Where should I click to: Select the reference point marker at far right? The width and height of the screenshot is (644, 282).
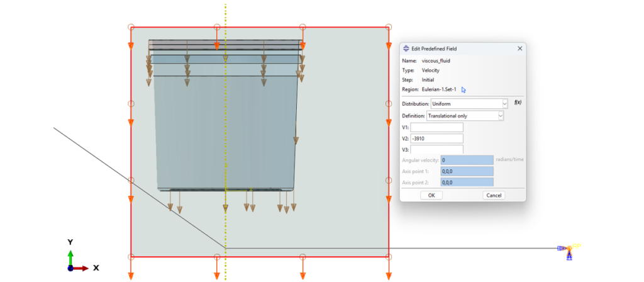coord(569,249)
